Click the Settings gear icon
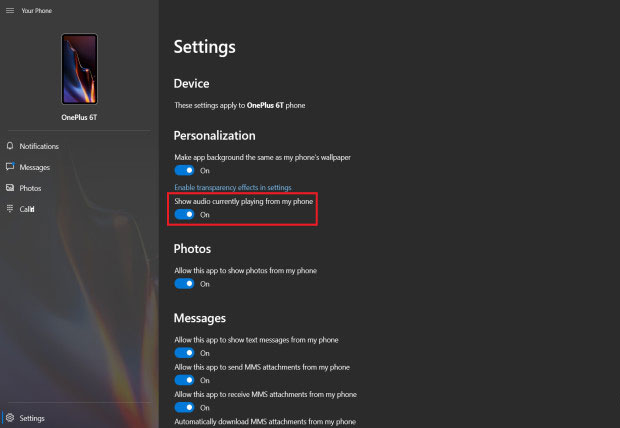 10,418
